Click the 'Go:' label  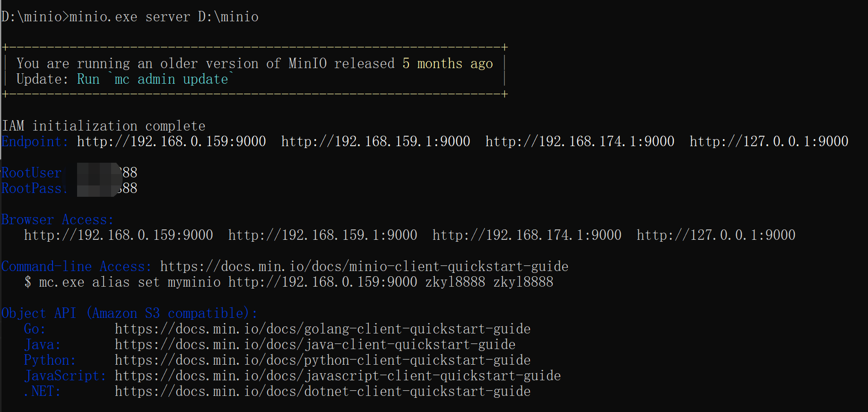coord(35,329)
